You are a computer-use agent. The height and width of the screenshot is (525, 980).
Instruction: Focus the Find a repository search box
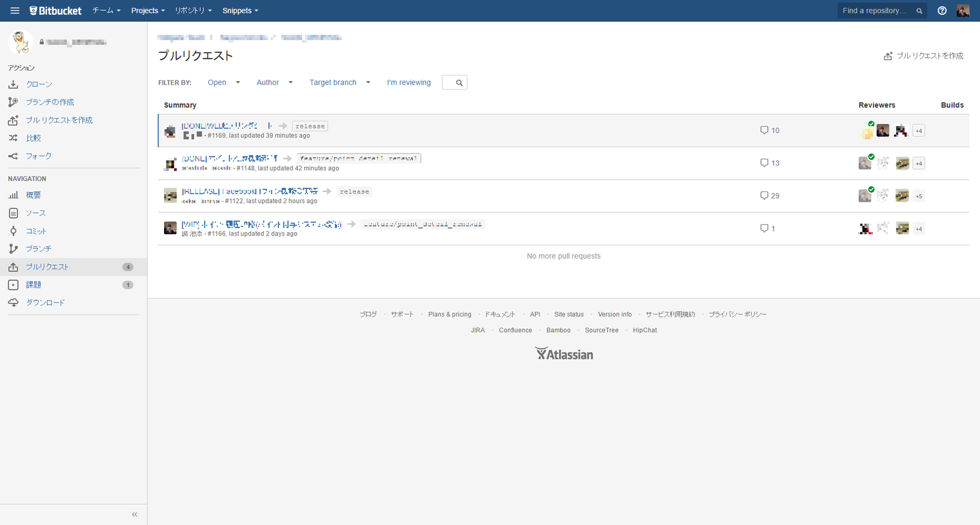pyautogui.click(x=882, y=11)
